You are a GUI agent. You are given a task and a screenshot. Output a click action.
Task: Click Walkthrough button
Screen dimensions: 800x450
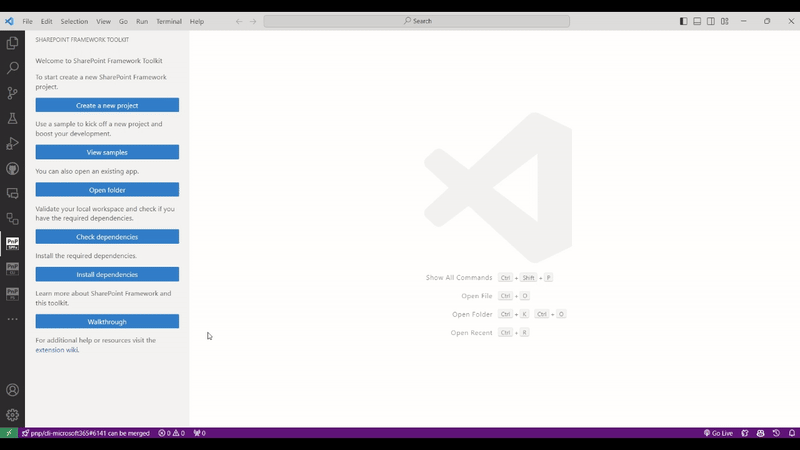pos(107,321)
